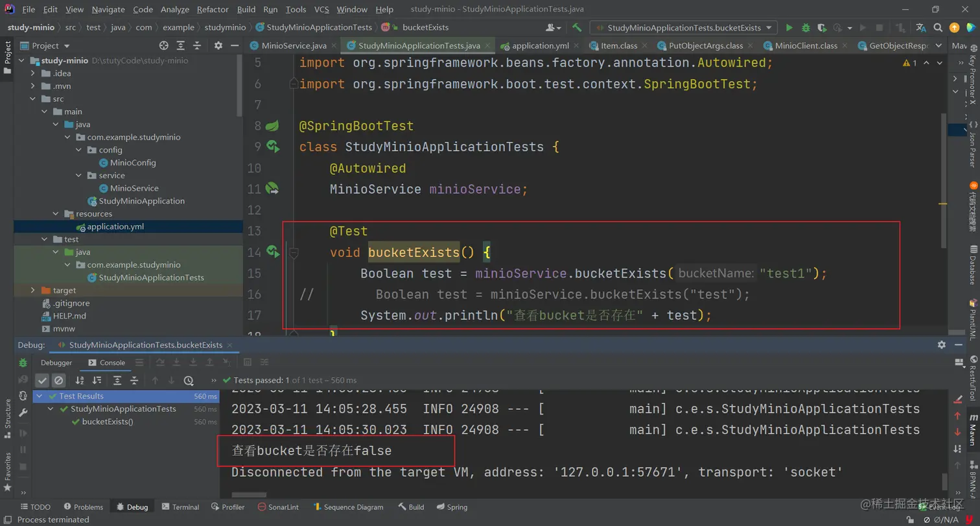The width and height of the screenshot is (980, 526).
Task: Click the run test gutter icon at line 14
Action: (x=273, y=252)
